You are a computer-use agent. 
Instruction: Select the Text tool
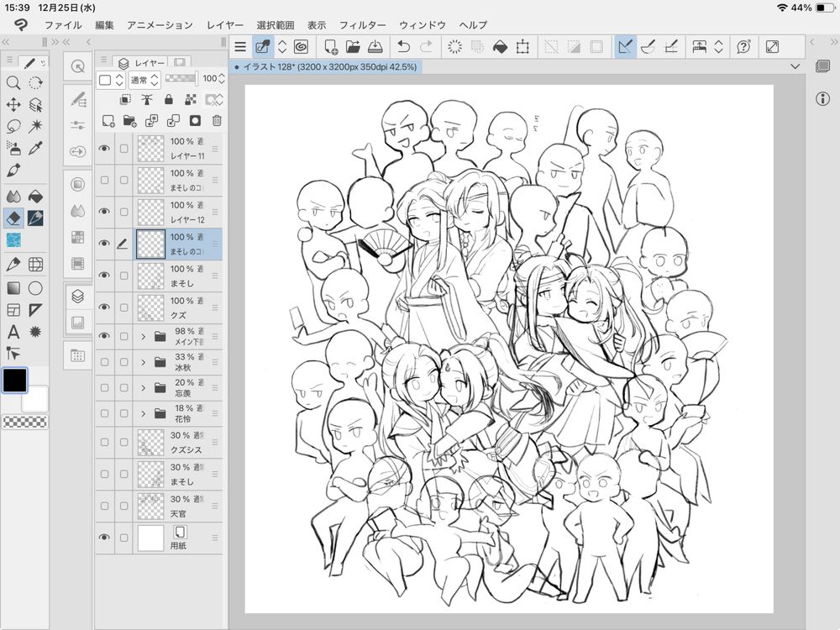(13, 332)
